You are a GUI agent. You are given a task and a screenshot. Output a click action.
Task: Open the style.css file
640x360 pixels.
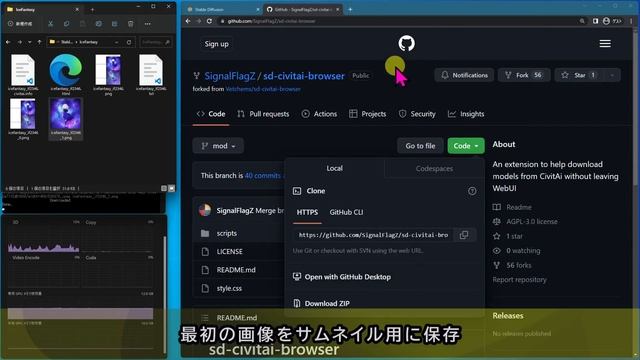click(229, 288)
